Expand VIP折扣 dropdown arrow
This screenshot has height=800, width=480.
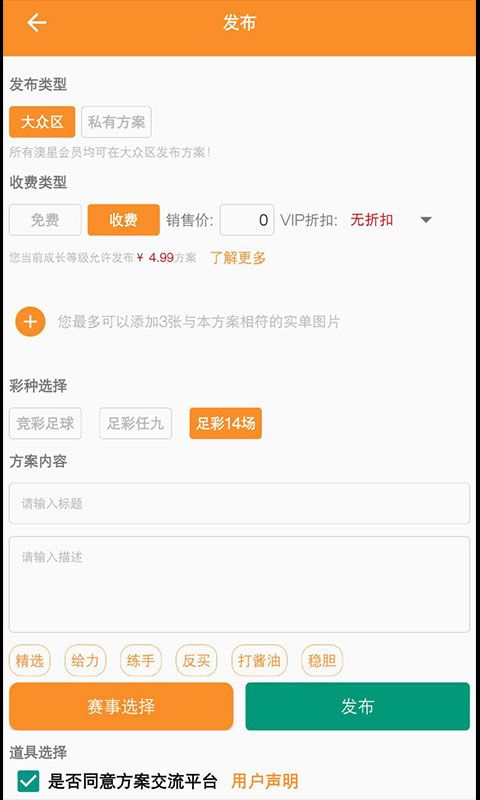click(x=426, y=220)
